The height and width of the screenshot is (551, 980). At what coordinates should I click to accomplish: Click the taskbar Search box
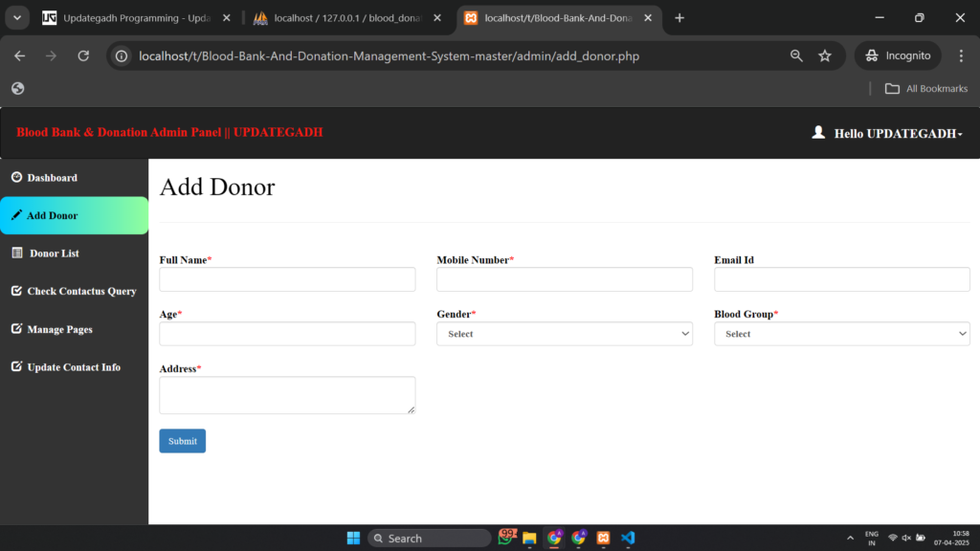coord(430,538)
